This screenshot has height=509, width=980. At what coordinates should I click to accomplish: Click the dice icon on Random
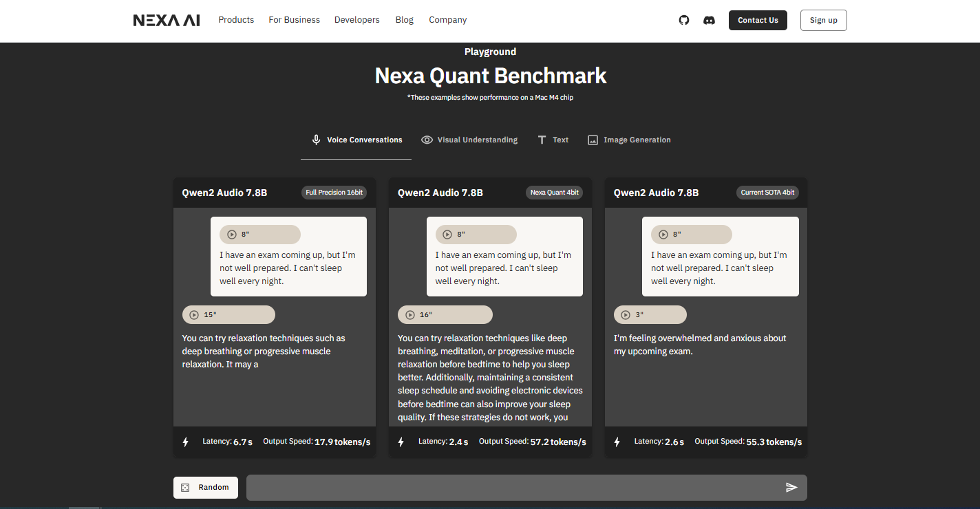tap(185, 488)
